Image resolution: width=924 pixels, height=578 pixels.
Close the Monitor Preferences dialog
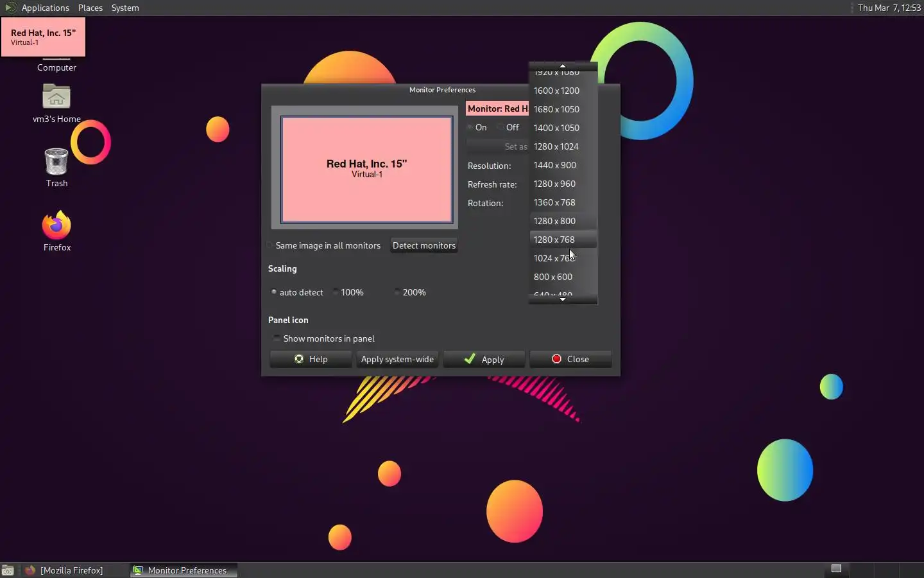pos(570,359)
